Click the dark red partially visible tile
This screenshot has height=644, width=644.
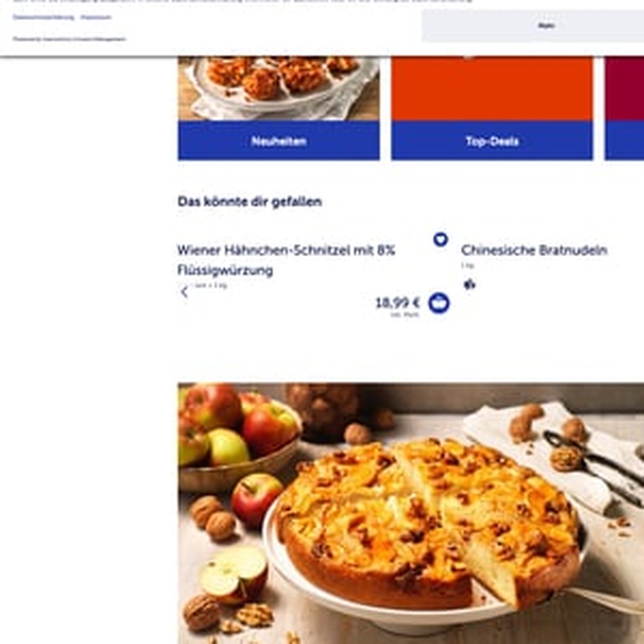[x=625, y=89]
